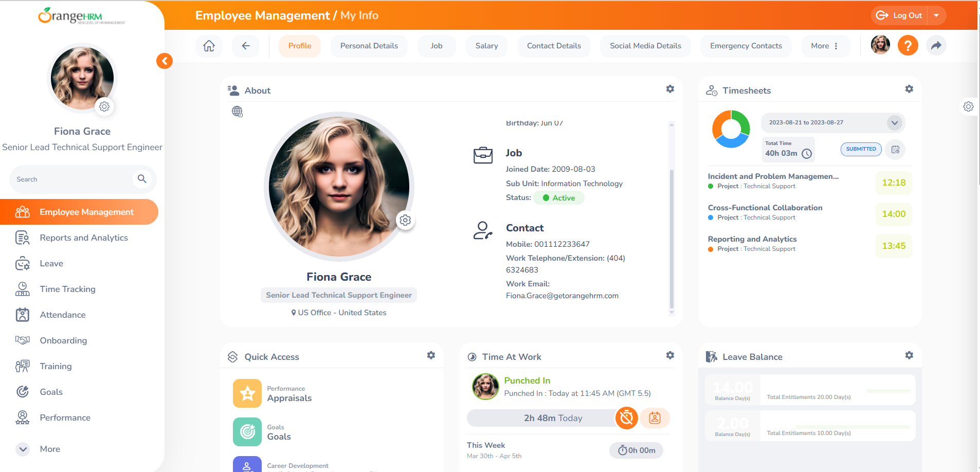Open About panel settings gear
This screenshot has width=980, height=472.
pos(670,89)
